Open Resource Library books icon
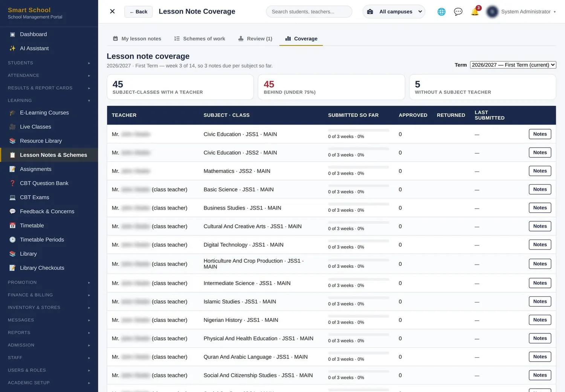Viewport: 565px width, 392px height. pyautogui.click(x=12, y=141)
